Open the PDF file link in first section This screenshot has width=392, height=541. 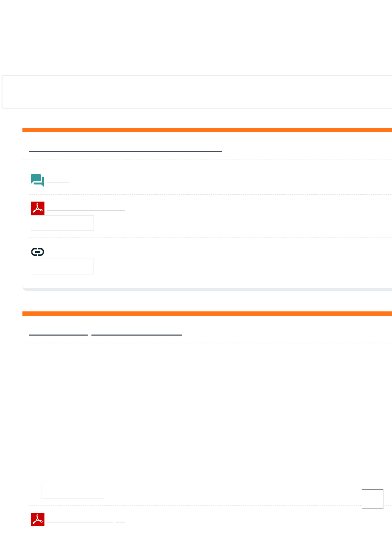[86, 209]
